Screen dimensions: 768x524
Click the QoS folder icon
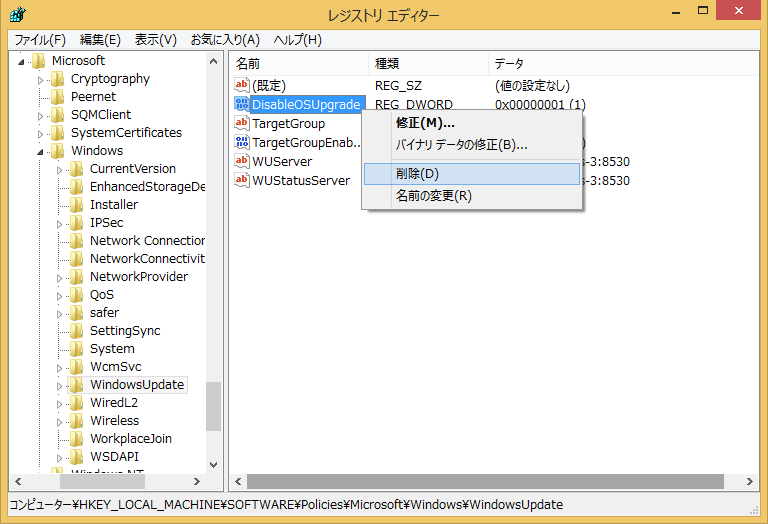click(76, 295)
